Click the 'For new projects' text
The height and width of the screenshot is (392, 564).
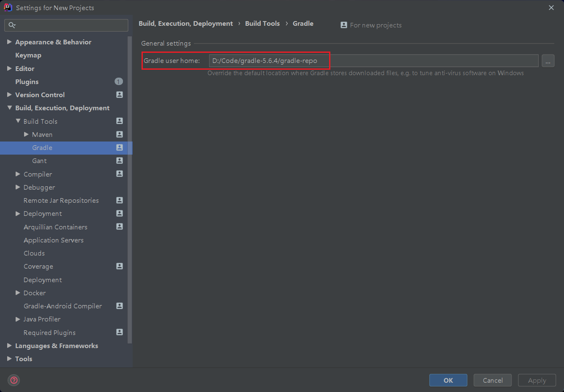click(x=376, y=25)
